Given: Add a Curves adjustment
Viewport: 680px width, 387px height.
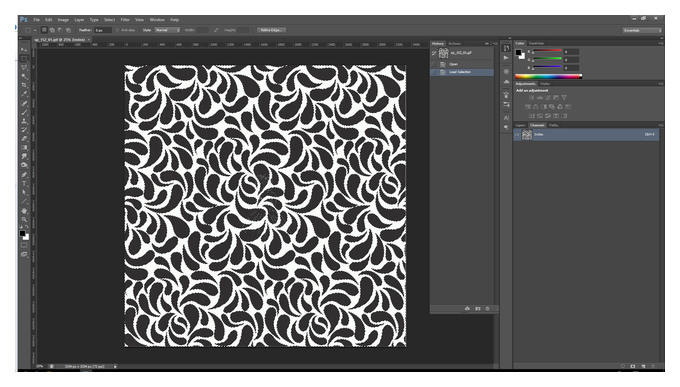Looking at the screenshot, I should coord(548,98).
